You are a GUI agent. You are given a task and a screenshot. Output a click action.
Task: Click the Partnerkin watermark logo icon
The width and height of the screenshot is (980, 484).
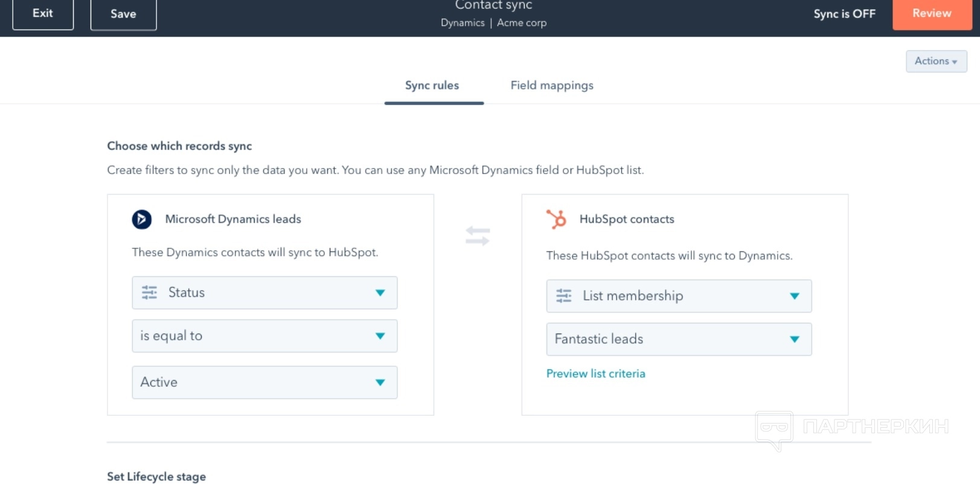click(774, 430)
